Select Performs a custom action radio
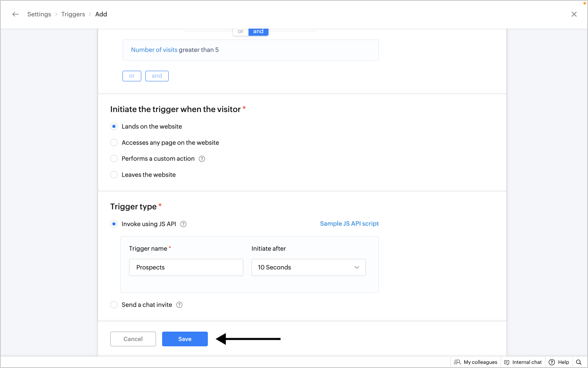Screen dimensions: 588x368 114,159
